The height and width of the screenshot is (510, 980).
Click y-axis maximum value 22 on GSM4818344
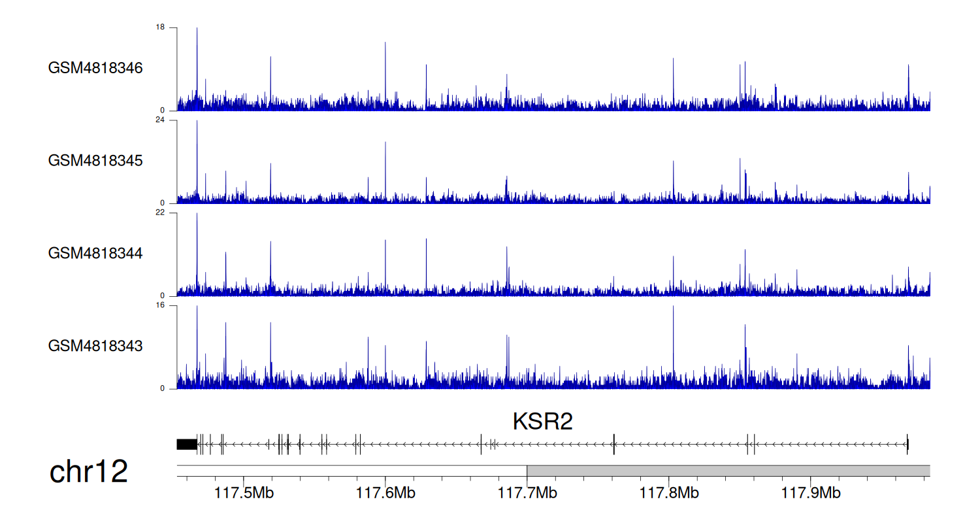pyautogui.click(x=160, y=213)
